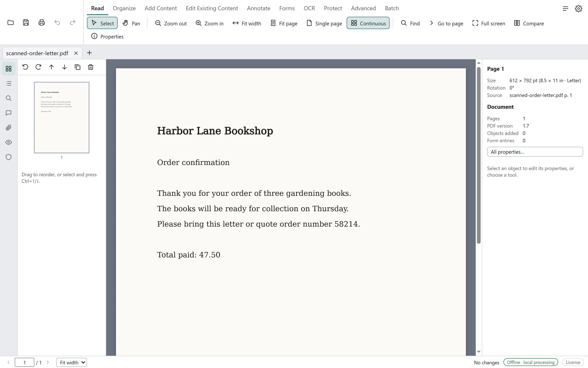Click the document vertical scrollbar thumb

point(479,155)
